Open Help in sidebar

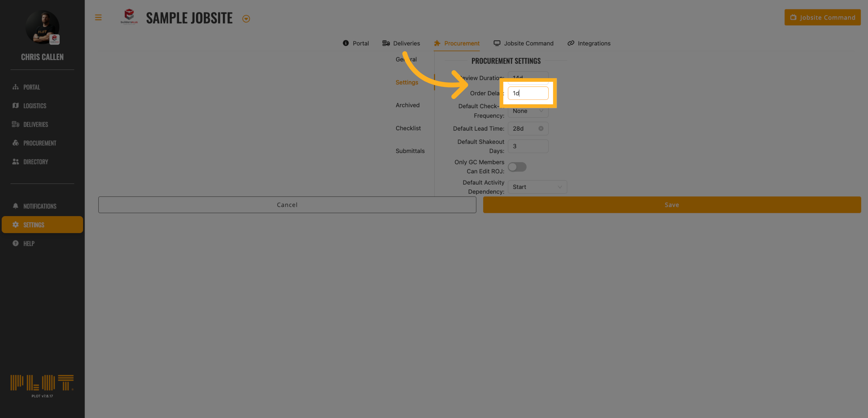click(x=29, y=244)
